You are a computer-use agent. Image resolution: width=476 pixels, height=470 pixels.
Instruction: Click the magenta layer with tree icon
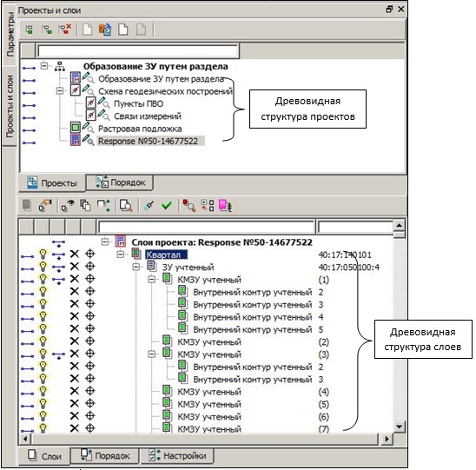(x=225, y=206)
